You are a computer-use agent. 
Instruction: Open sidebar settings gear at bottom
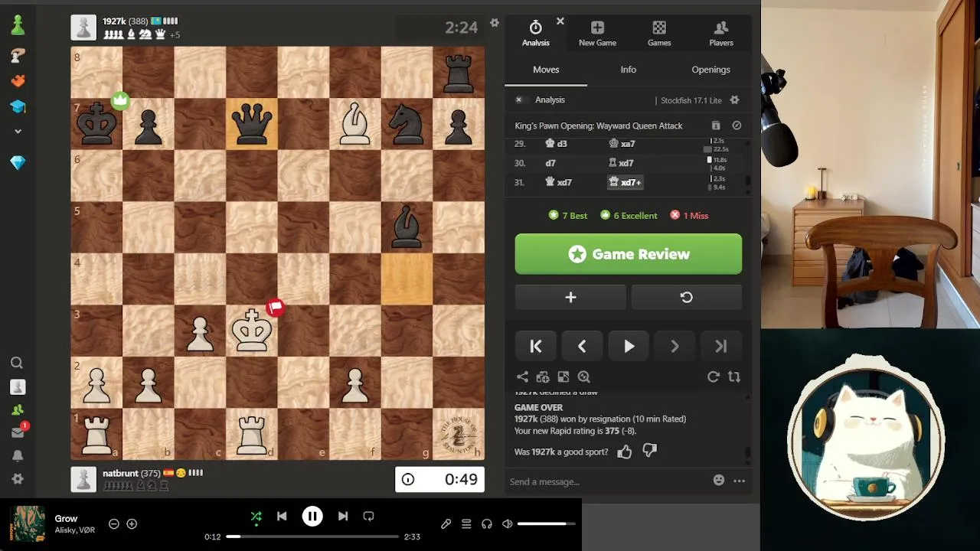[x=17, y=479]
